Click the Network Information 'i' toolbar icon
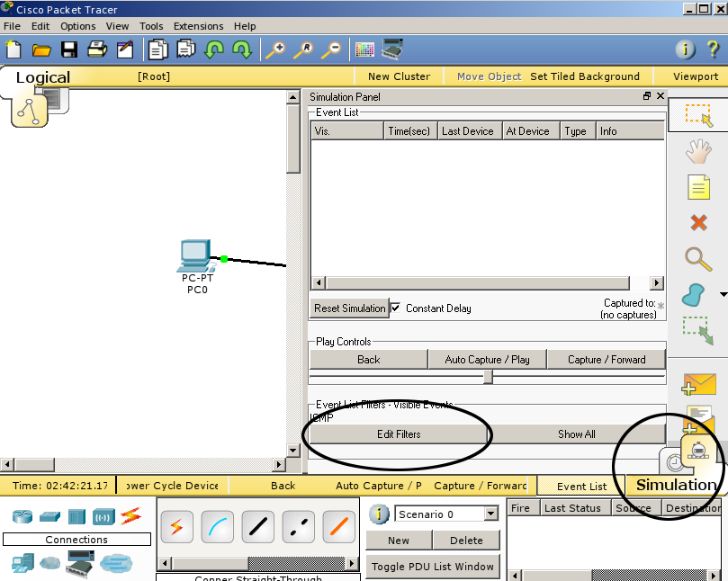This screenshot has width=728, height=581. pyautogui.click(x=686, y=49)
